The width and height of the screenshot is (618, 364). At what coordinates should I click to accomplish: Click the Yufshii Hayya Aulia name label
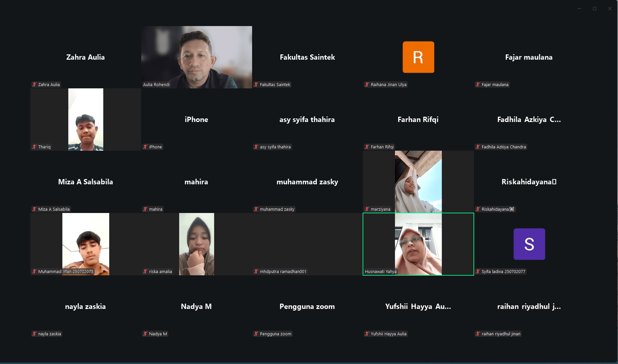[388, 334]
